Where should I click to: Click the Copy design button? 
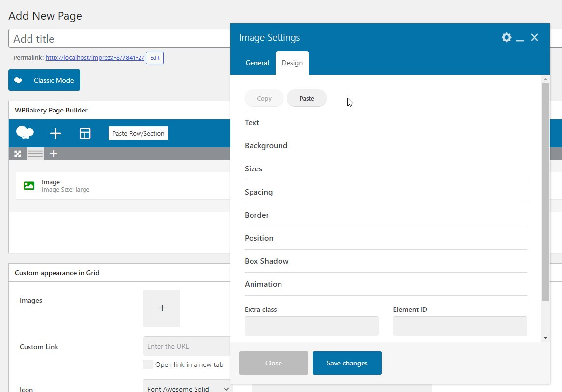click(x=264, y=98)
